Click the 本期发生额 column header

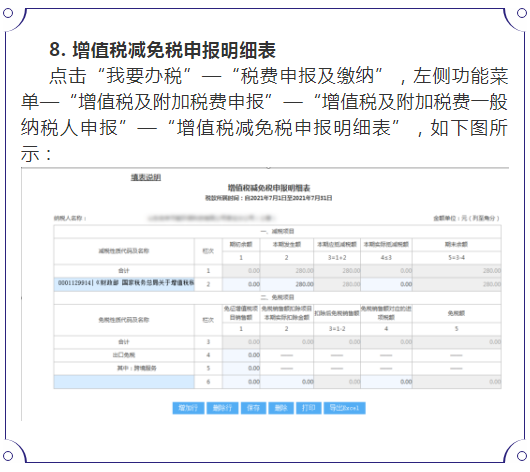click(x=287, y=244)
